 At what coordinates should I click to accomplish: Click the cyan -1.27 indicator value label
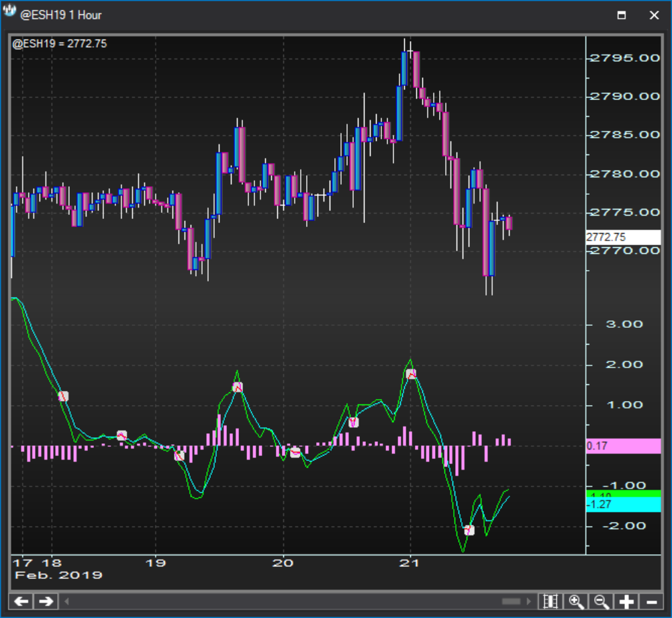623,504
